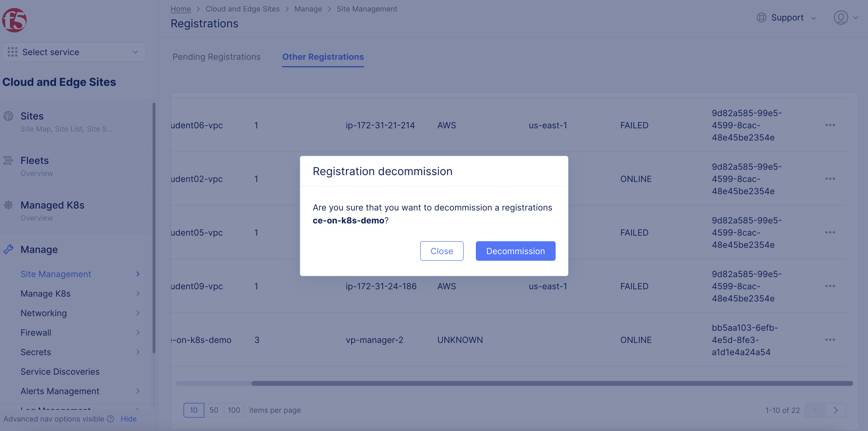The image size is (868, 431).
Task: Set 100 items per page
Action: point(234,410)
